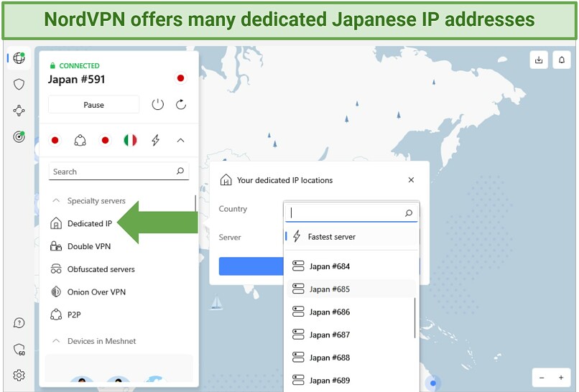This screenshot has width=579, height=392.
Task: Click the server search field
Action: point(119,172)
